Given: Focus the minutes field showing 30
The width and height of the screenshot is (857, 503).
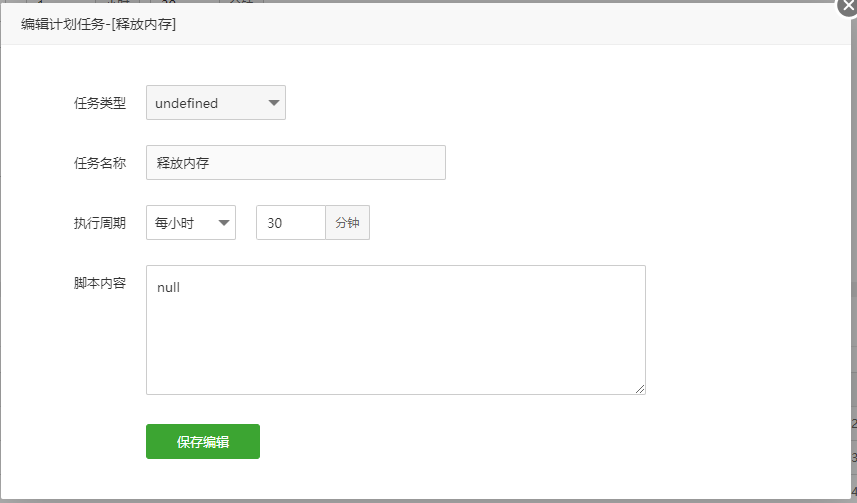Looking at the screenshot, I should click(291, 223).
